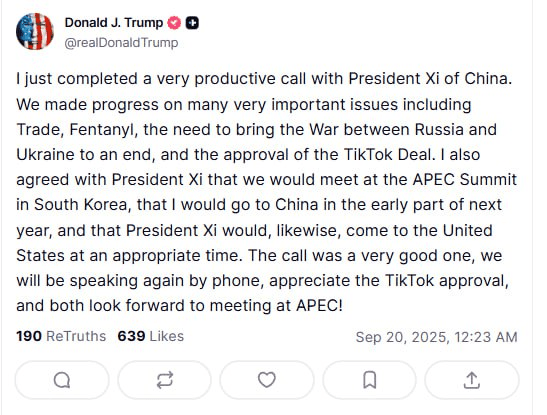The width and height of the screenshot is (547, 415).
Task: Click the line mentioning TikTok Deal approval
Action: (248, 155)
